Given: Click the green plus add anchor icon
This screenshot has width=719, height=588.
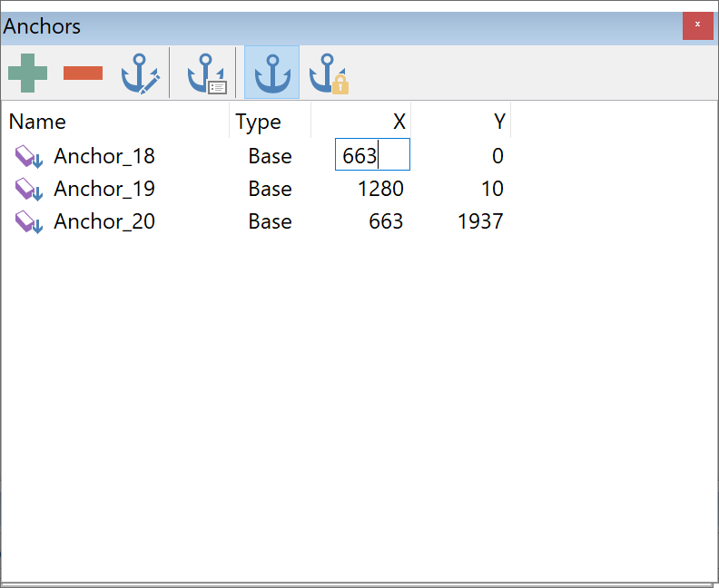Looking at the screenshot, I should pyautogui.click(x=27, y=73).
